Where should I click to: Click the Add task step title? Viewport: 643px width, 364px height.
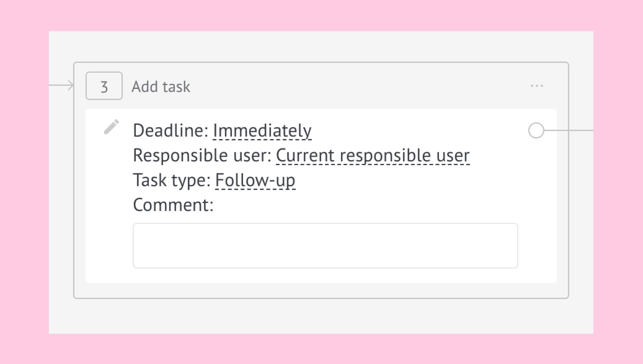[x=161, y=86]
